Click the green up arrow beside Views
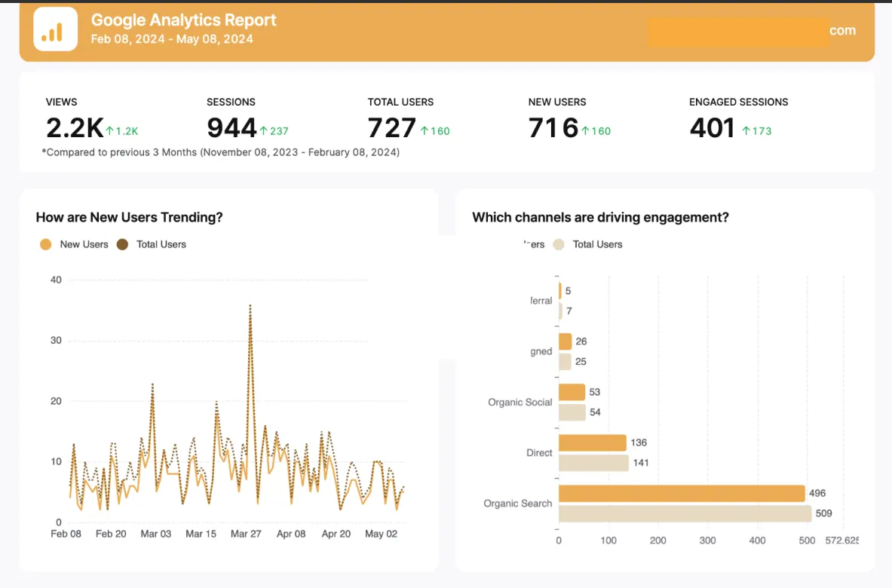This screenshot has width=892, height=588. (x=109, y=131)
